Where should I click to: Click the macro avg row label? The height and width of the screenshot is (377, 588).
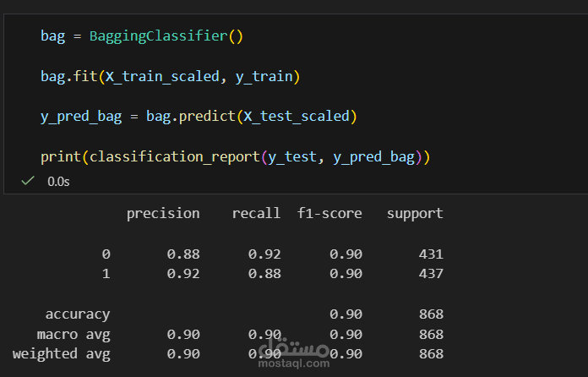click(x=73, y=334)
